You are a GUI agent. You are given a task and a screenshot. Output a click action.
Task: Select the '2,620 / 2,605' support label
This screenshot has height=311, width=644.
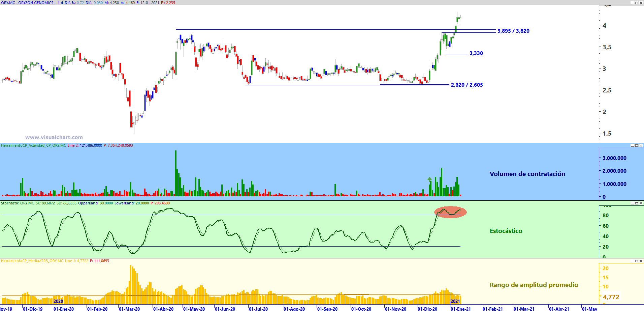point(467,85)
